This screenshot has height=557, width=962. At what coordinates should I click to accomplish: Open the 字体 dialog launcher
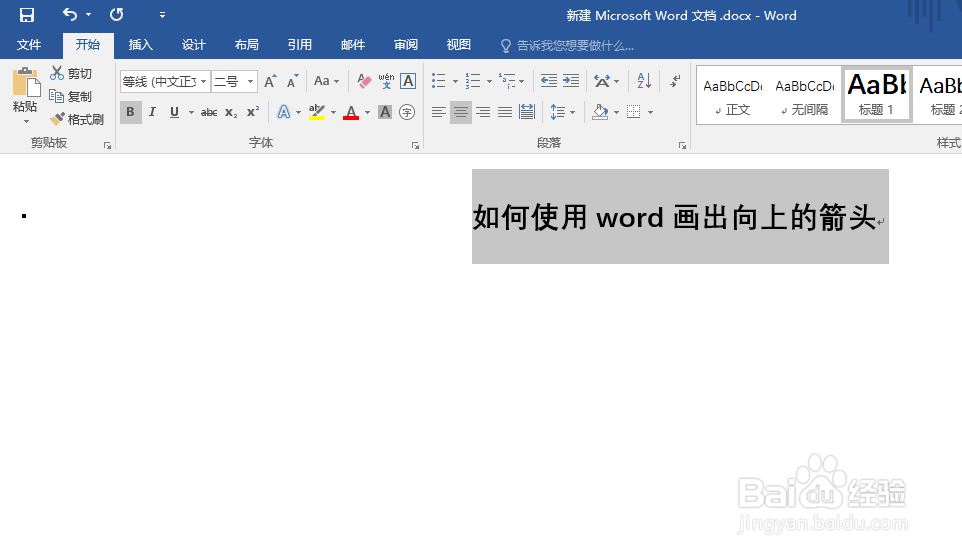[x=415, y=145]
